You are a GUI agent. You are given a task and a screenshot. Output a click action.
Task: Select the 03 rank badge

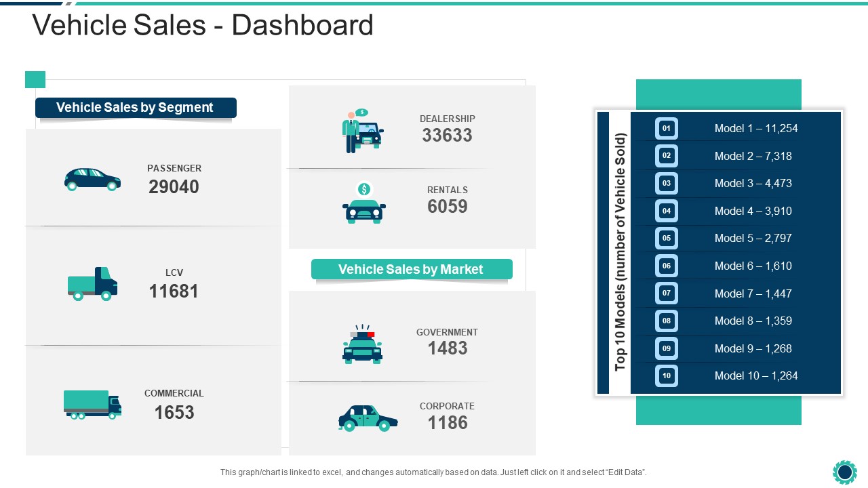click(x=667, y=183)
